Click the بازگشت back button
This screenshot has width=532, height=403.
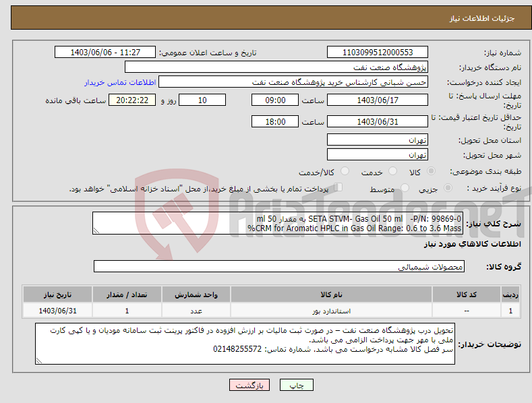coord(249,385)
